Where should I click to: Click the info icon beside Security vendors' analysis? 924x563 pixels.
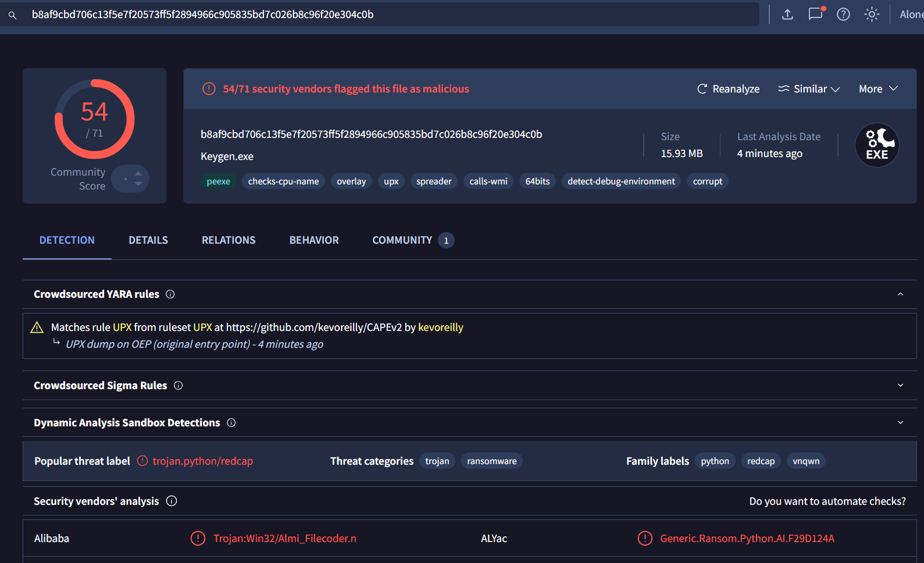point(172,501)
